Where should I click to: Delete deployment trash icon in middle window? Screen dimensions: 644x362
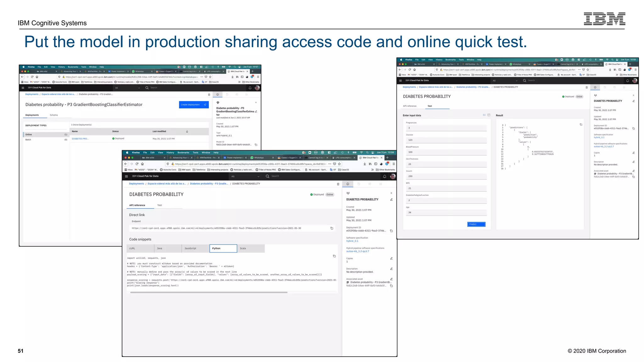(x=338, y=184)
